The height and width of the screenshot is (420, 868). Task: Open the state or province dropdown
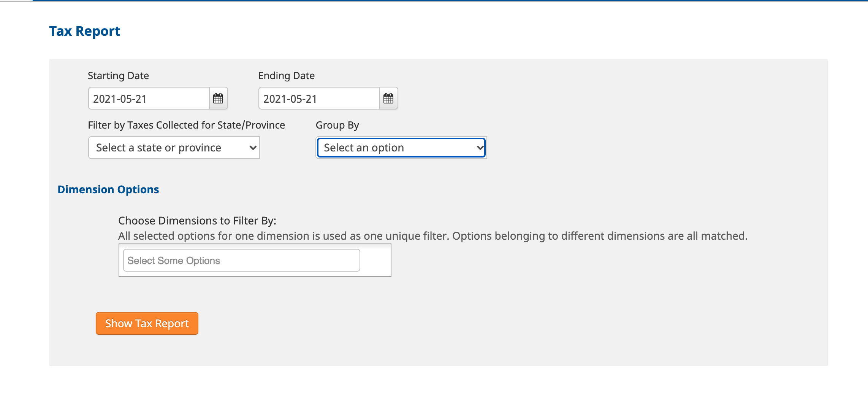[x=174, y=148]
